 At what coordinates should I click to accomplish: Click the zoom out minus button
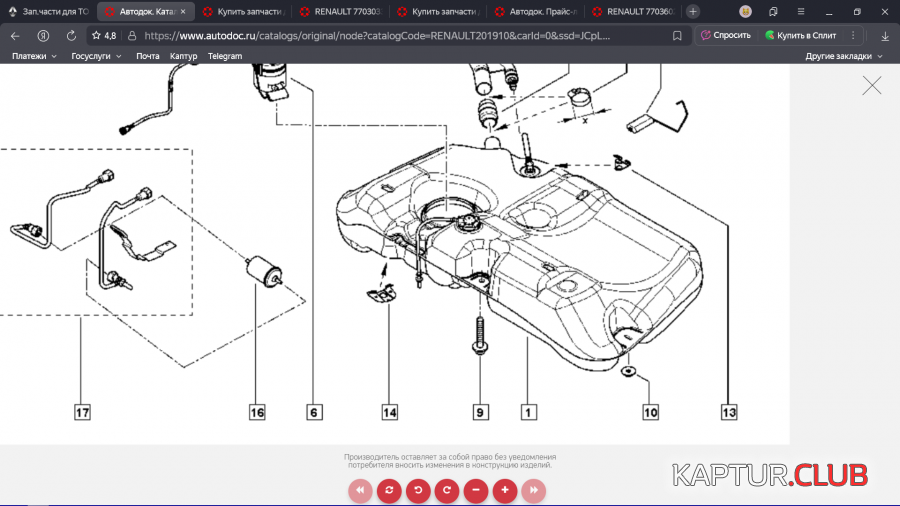click(x=476, y=491)
